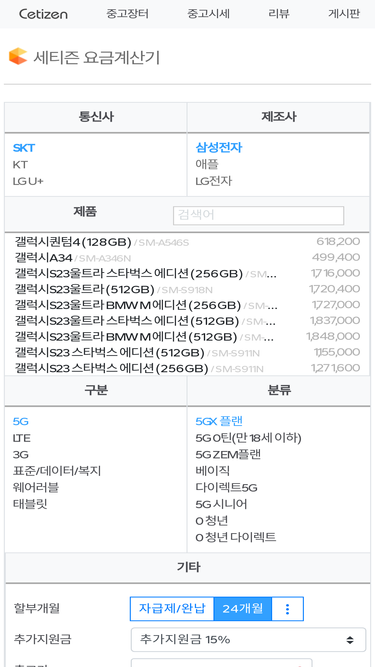Viewport: 375px width, 667px height.
Task: Click the product 검색어 search field
Action: 259,216
